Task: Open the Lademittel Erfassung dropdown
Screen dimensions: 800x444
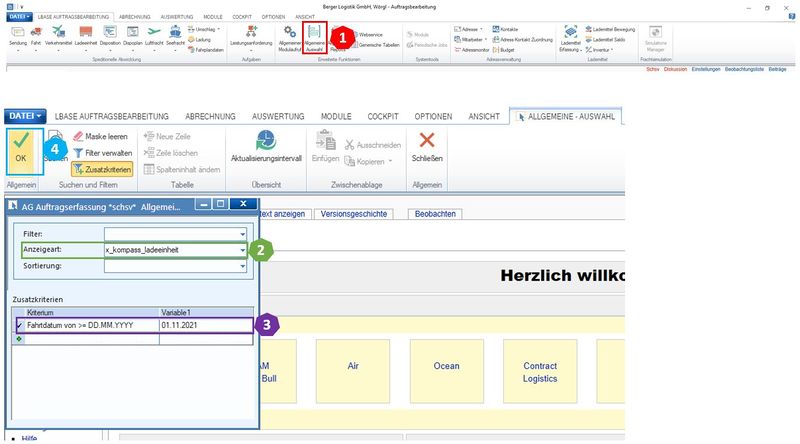Action: click(570, 38)
